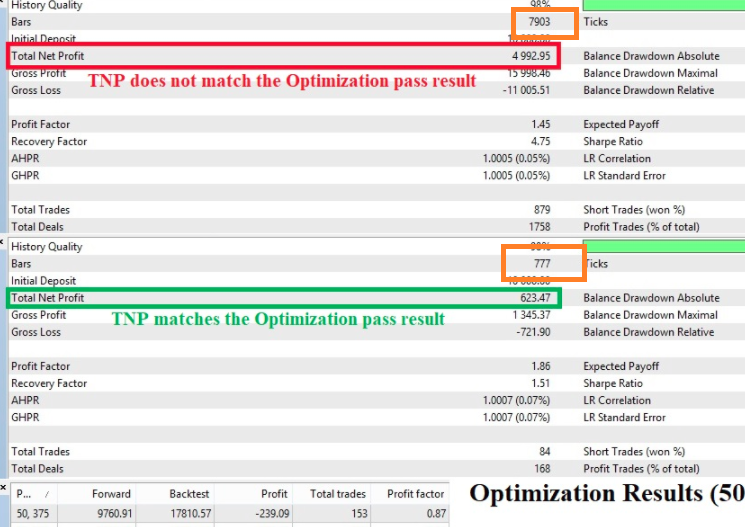This screenshot has width=745, height=527.
Task: Click the GHPR value 1.0007 (0.07%)
Action: point(516,418)
